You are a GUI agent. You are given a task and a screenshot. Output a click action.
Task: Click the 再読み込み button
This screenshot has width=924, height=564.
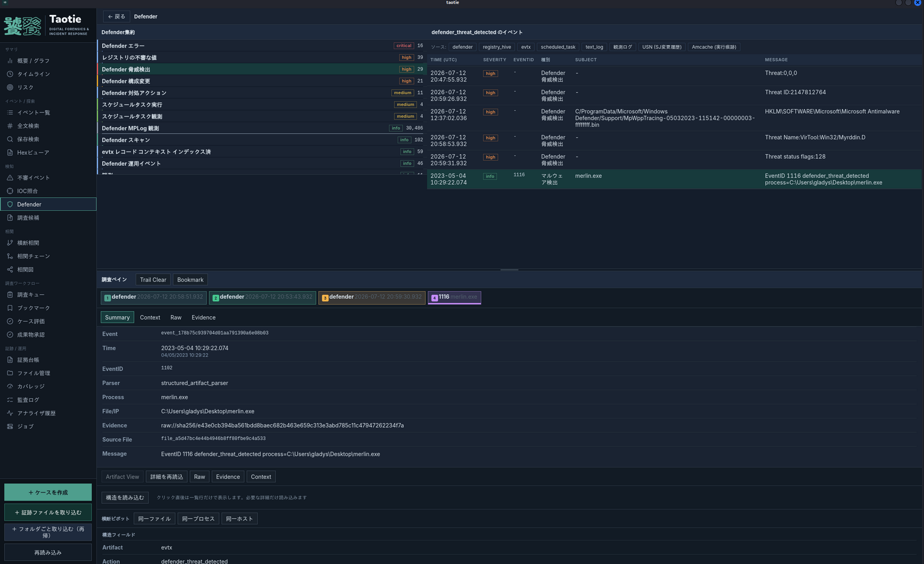[x=48, y=552]
